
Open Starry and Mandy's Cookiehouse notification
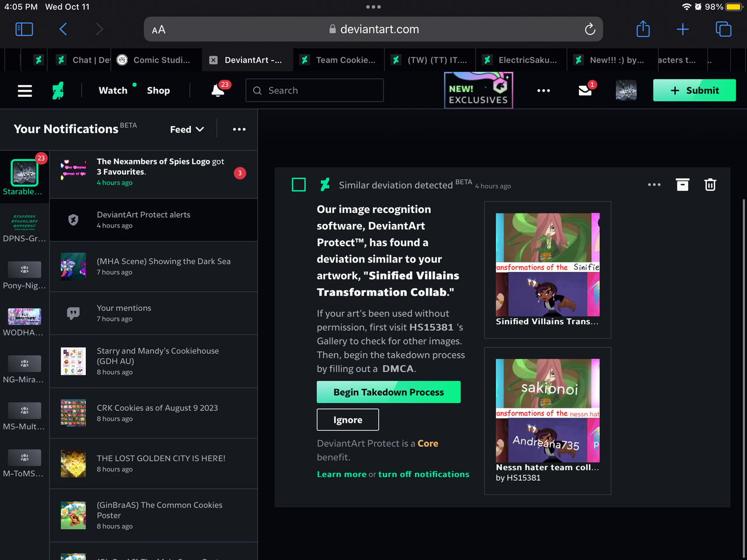tap(153, 361)
